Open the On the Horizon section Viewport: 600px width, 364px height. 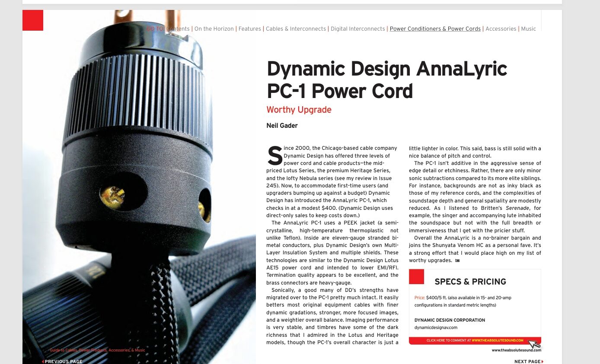point(214,29)
